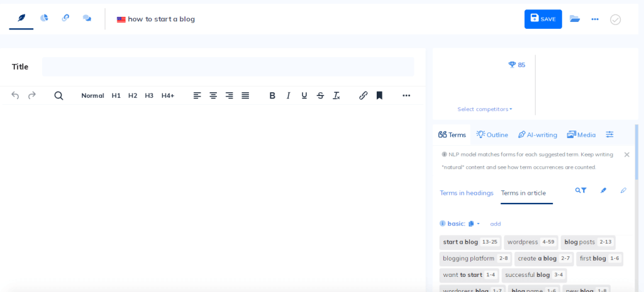Open the pie chart analysis icon

point(44,18)
